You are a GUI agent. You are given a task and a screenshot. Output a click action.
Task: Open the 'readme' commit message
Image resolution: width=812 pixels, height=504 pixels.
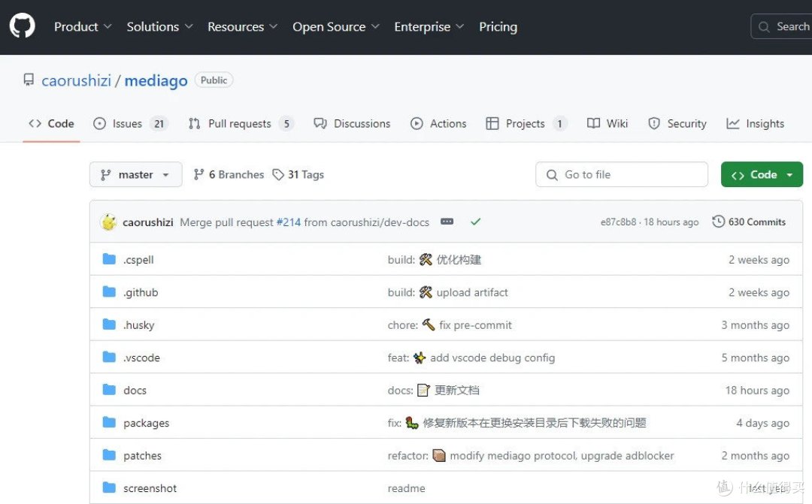point(406,488)
